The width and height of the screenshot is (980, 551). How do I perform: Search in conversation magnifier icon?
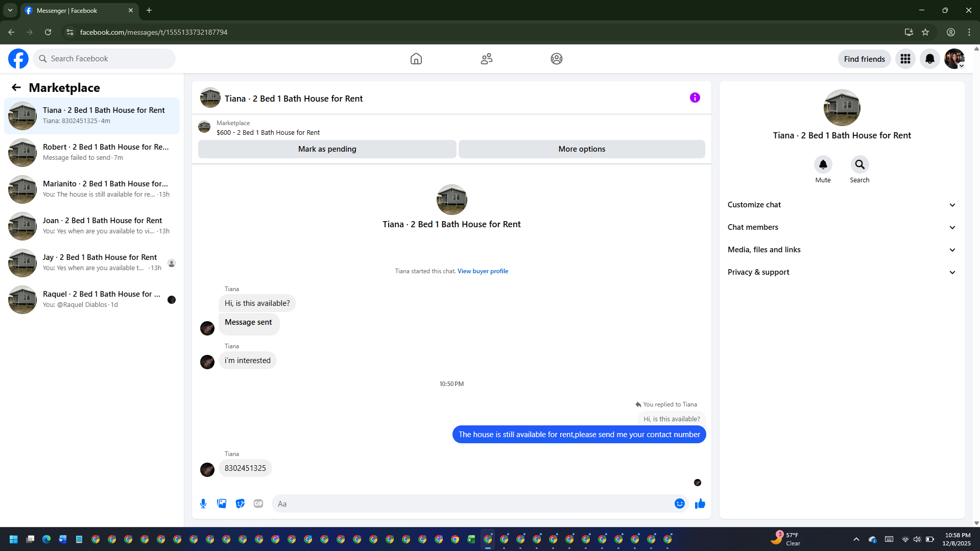(x=859, y=164)
